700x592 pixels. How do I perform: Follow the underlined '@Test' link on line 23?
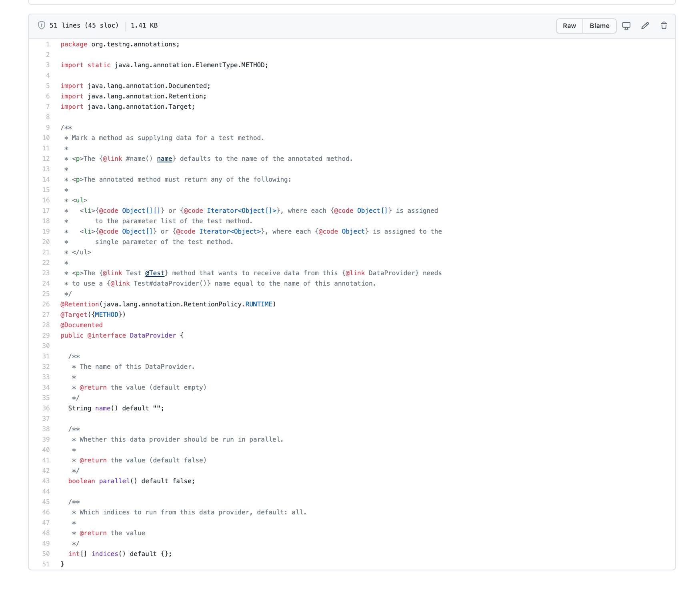[x=155, y=273]
